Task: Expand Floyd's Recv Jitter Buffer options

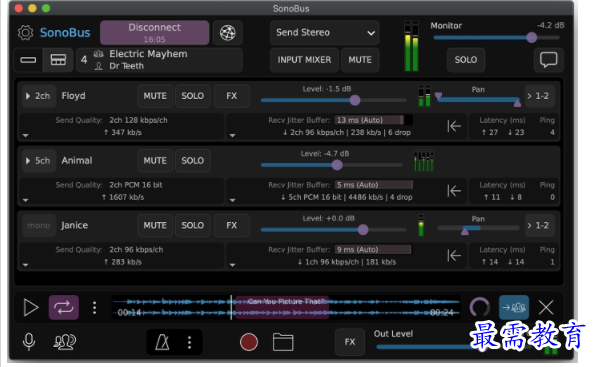Action: click(x=232, y=135)
